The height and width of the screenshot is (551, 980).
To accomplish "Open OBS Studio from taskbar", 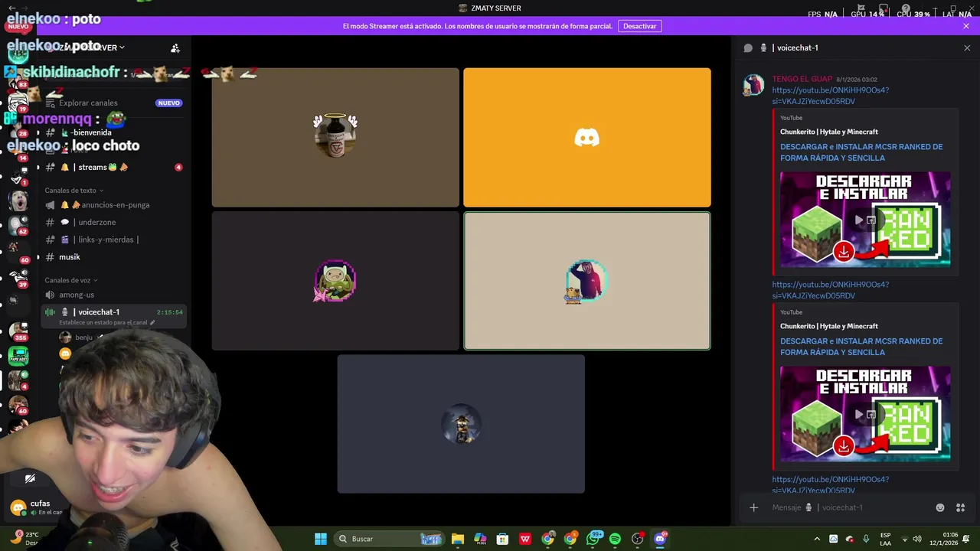I will click(x=637, y=539).
